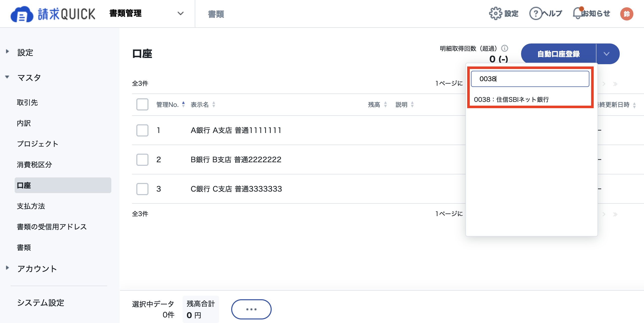Viewport: 644px width, 323px height.
Task: Click the A銀行 A支店 普通1111111 row name
Action: pos(236,130)
